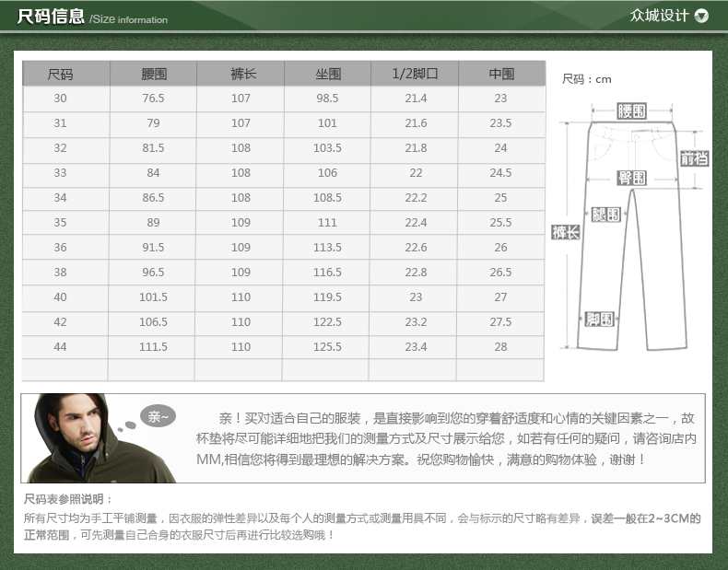Click leg opening value 21.8

[416, 148]
